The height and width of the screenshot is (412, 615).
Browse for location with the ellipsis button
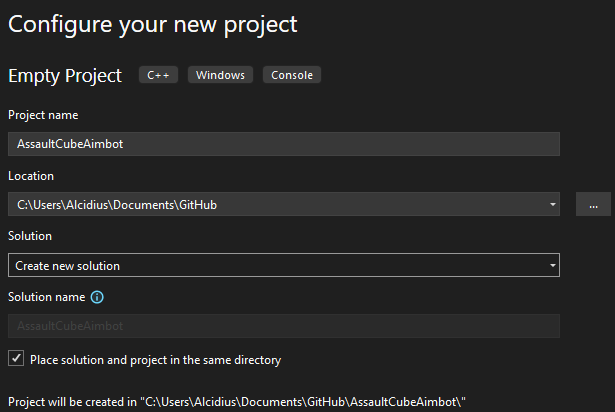point(593,205)
